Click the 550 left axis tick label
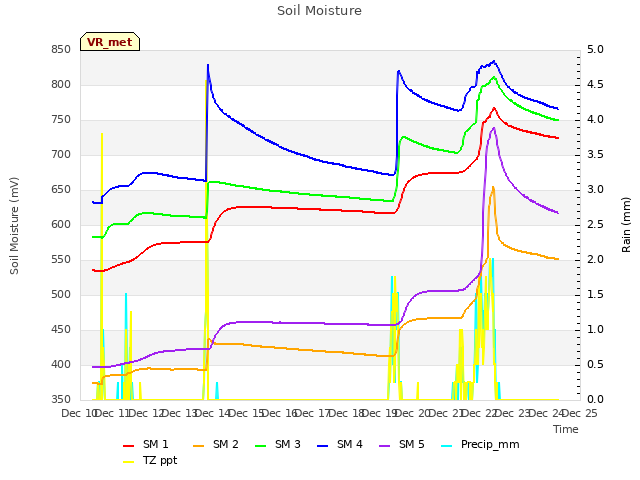This screenshot has height=480, width=640. pyautogui.click(x=61, y=260)
